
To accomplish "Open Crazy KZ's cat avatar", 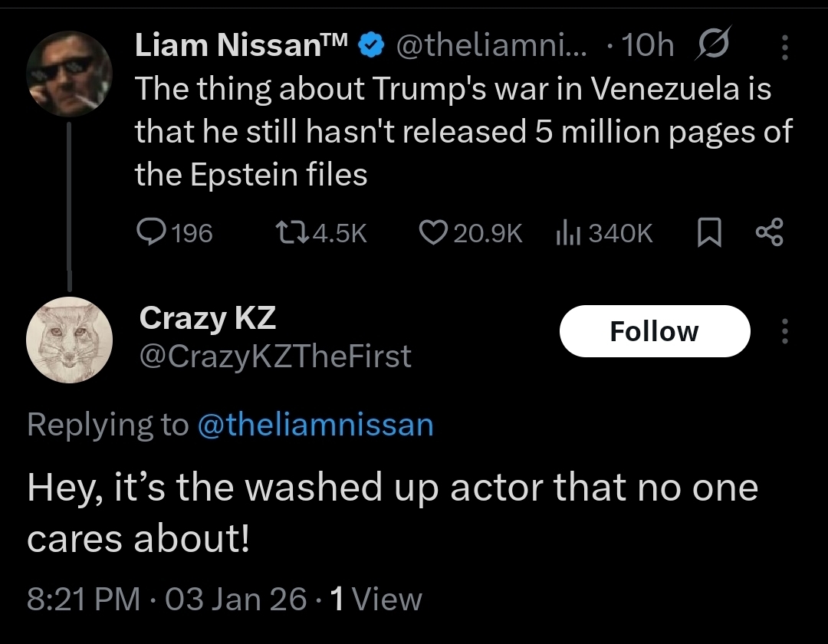I will point(69,339).
